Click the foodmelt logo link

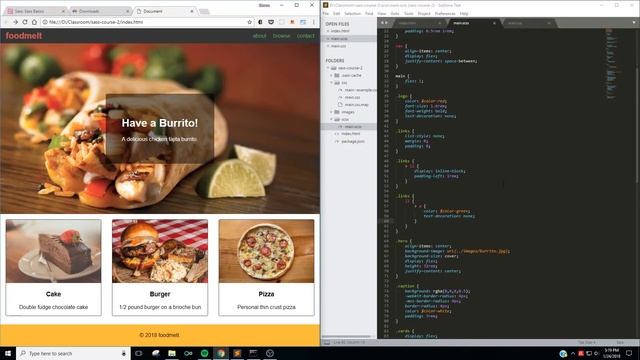click(24, 36)
